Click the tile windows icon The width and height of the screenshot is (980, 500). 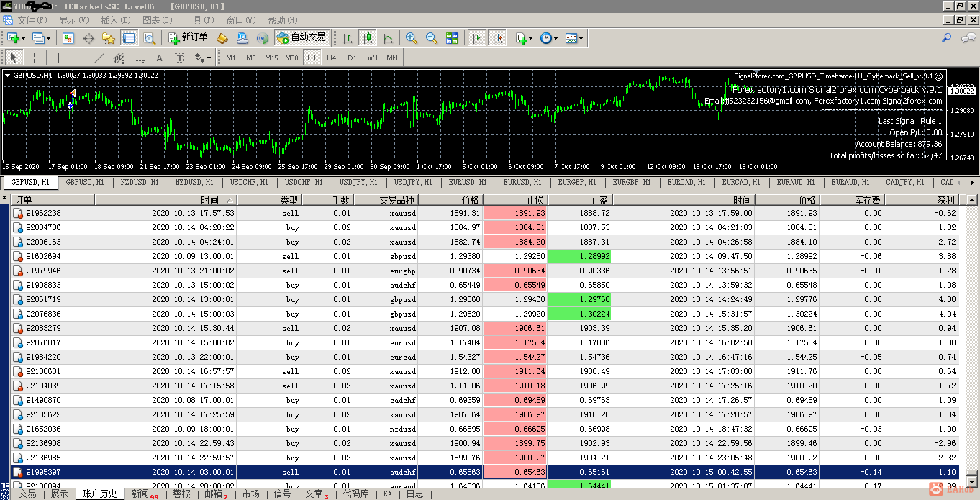pos(452,38)
